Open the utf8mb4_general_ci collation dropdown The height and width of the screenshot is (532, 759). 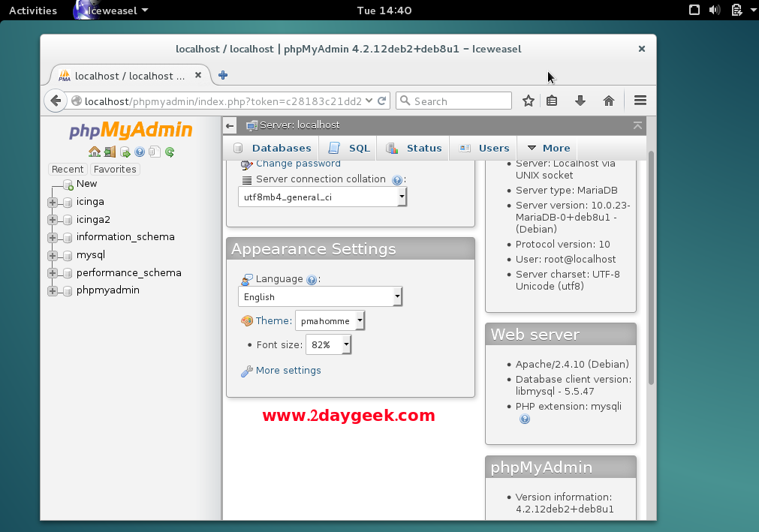tap(322, 197)
